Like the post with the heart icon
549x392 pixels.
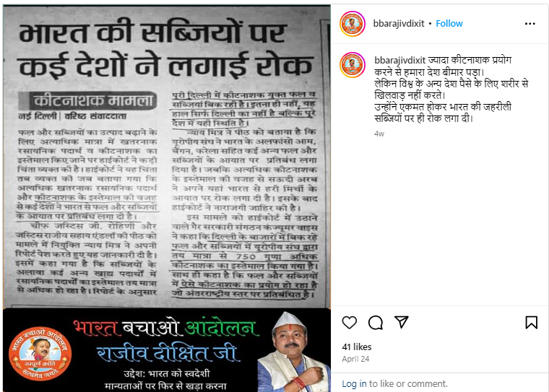click(349, 323)
